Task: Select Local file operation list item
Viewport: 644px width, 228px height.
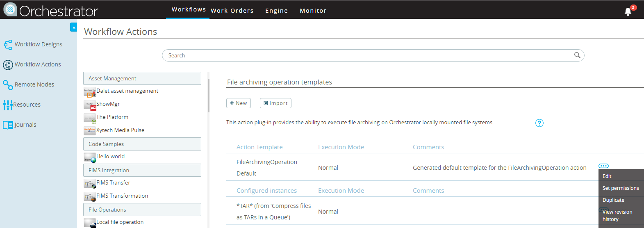Action: point(120,222)
